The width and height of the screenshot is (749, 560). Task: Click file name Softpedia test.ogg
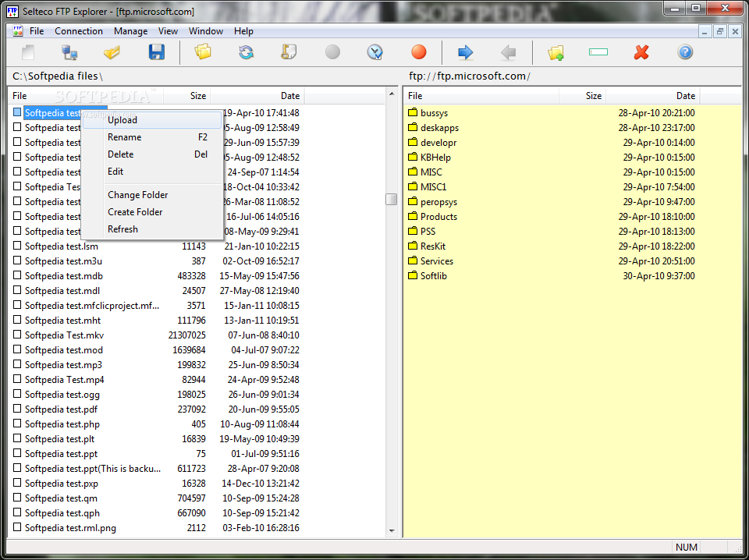point(62,394)
